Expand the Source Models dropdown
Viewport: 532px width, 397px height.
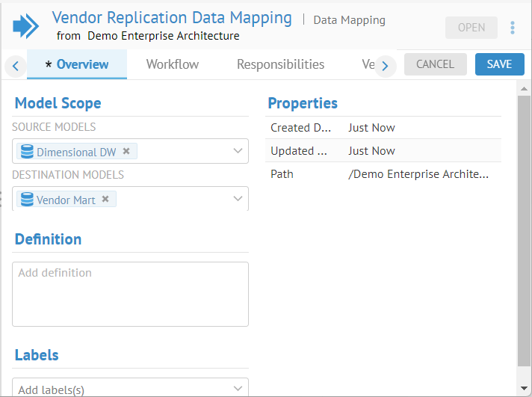(238, 151)
